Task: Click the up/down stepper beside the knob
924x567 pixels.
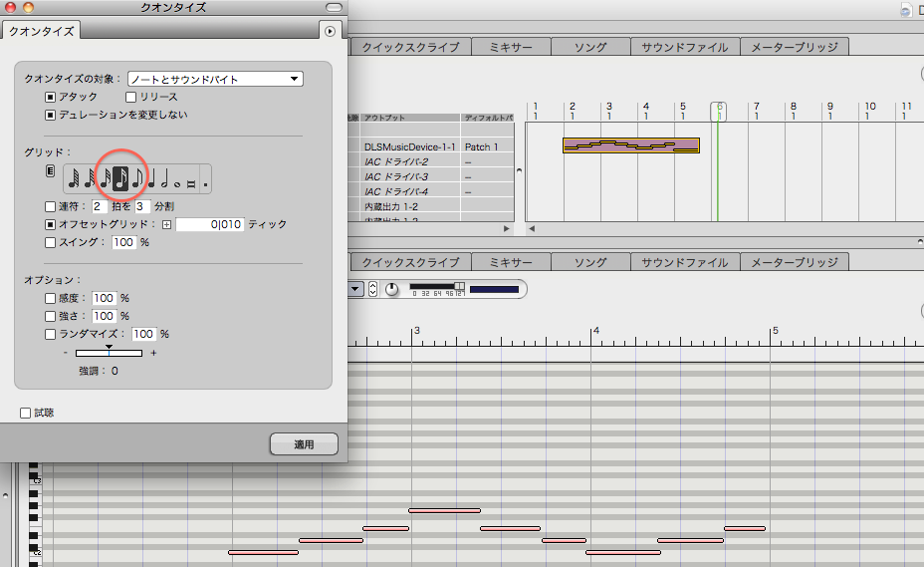Action: [x=372, y=289]
